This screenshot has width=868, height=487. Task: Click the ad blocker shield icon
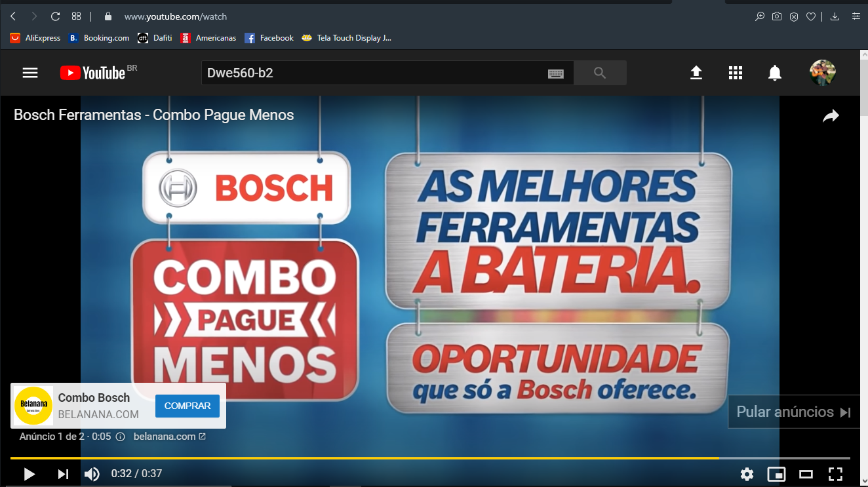click(794, 16)
